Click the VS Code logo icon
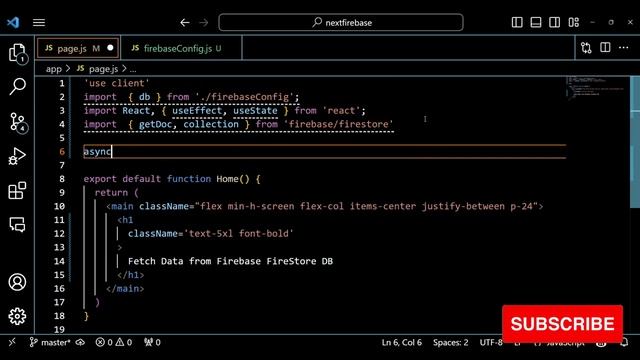Viewport: 640px width, 360px height. point(13,22)
